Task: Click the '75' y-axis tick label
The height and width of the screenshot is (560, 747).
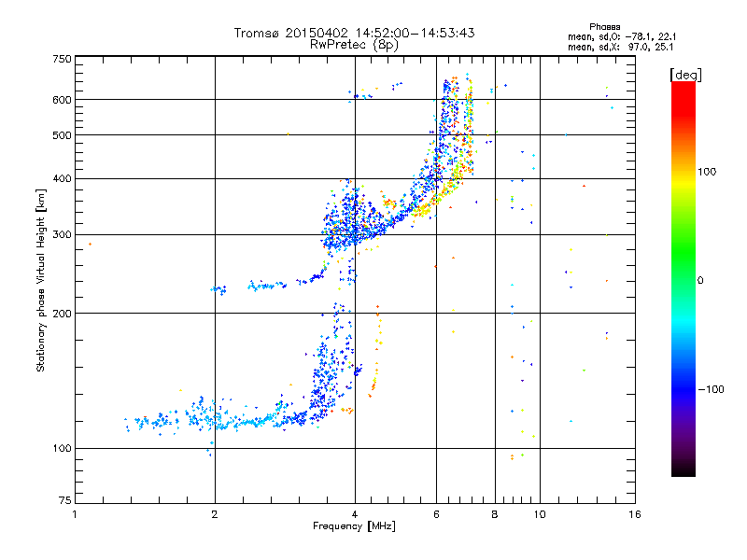Action: pos(65,500)
